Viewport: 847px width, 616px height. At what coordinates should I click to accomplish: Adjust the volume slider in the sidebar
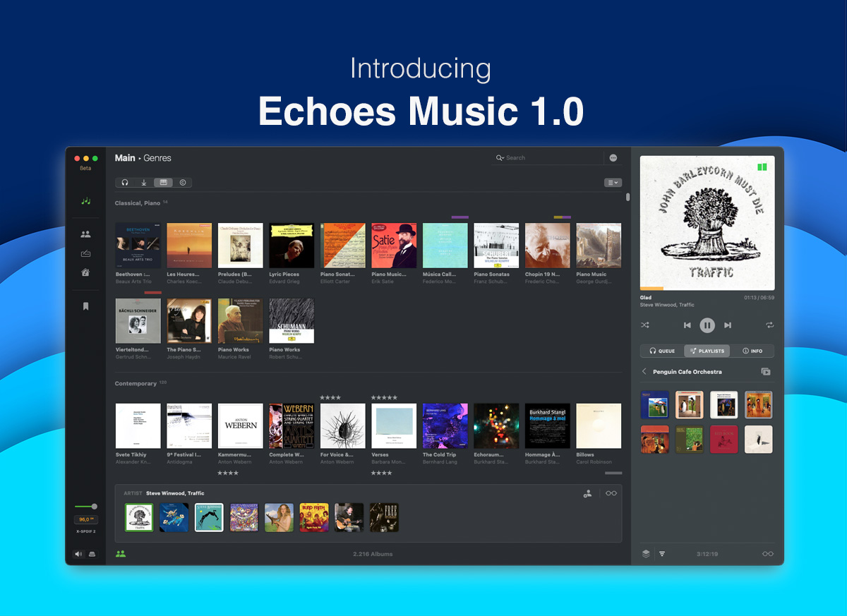(x=85, y=506)
